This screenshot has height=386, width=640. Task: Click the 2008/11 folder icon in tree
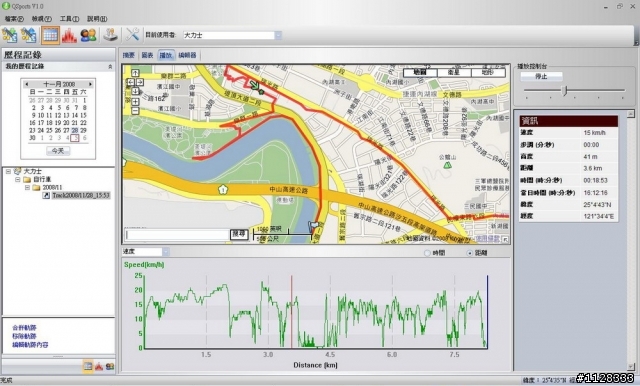pos(36,188)
